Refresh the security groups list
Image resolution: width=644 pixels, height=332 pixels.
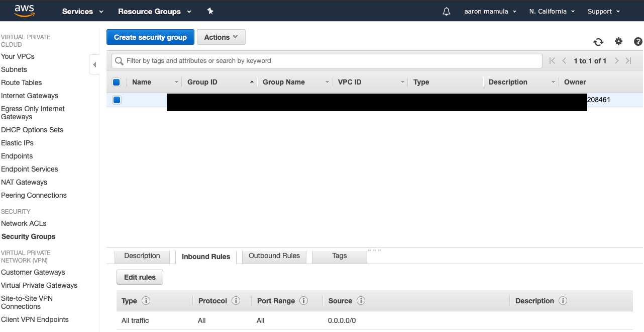click(x=598, y=42)
